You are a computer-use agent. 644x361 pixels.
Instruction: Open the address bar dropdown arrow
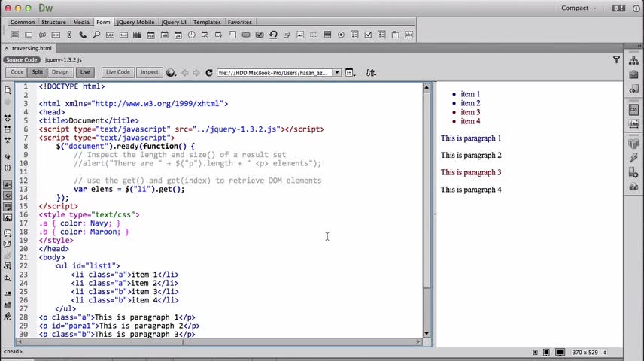point(337,73)
